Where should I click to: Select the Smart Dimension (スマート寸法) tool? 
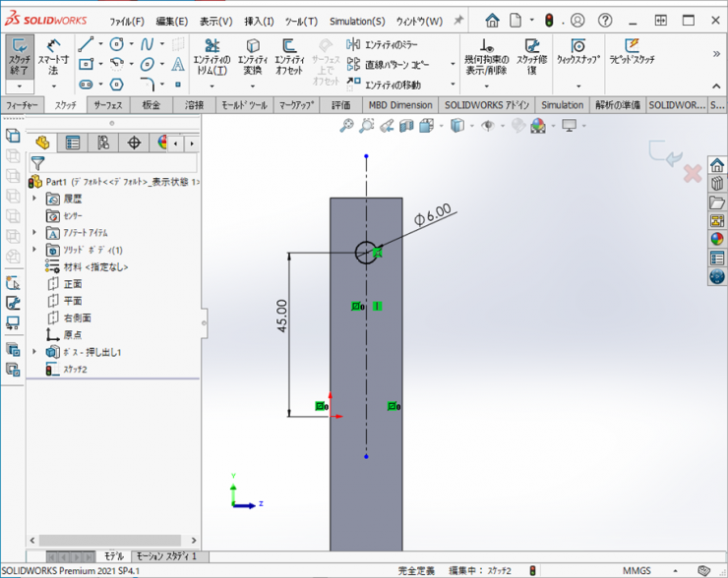pos(53,55)
